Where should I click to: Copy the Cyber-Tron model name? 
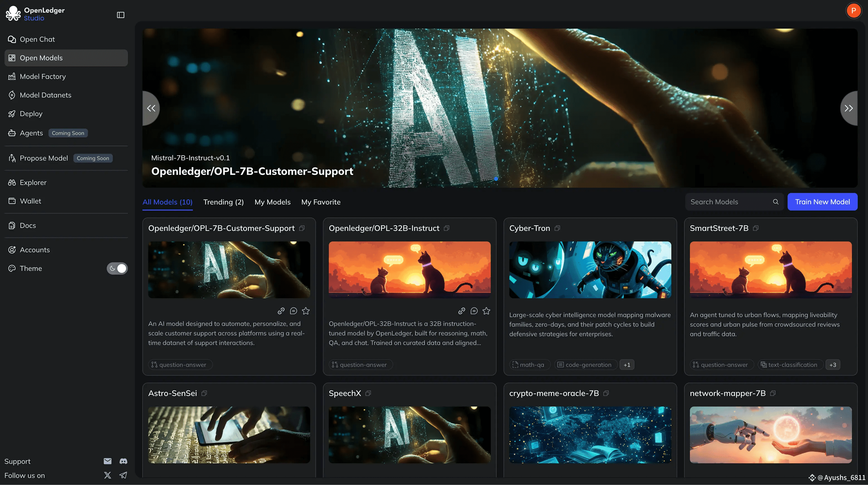pos(557,228)
